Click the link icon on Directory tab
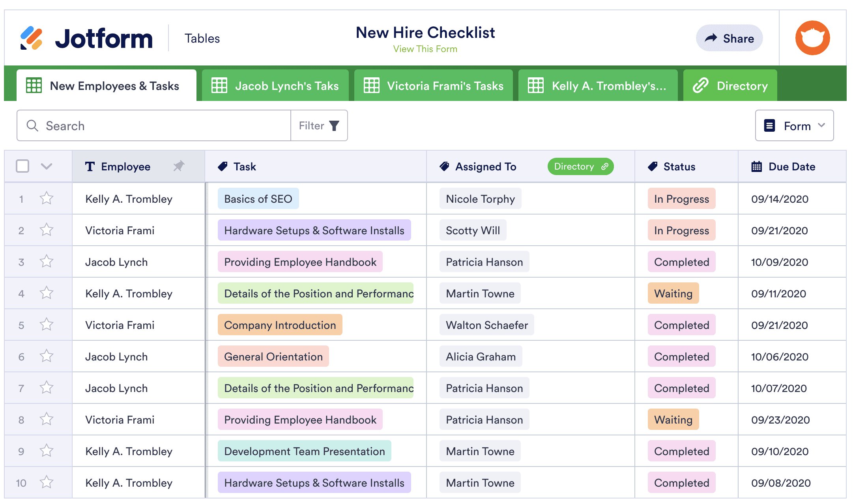Image resolution: width=853 pixels, height=504 pixels. click(x=701, y=86)
